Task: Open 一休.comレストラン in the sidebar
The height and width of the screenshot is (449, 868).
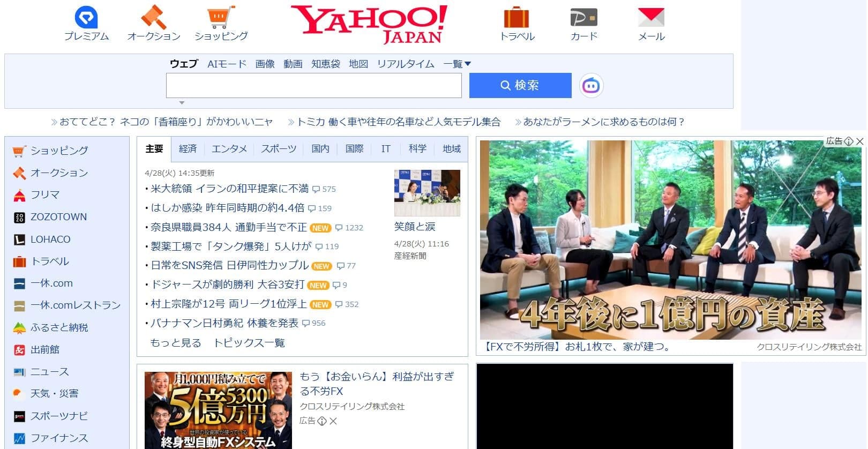Action: [76, 305]
